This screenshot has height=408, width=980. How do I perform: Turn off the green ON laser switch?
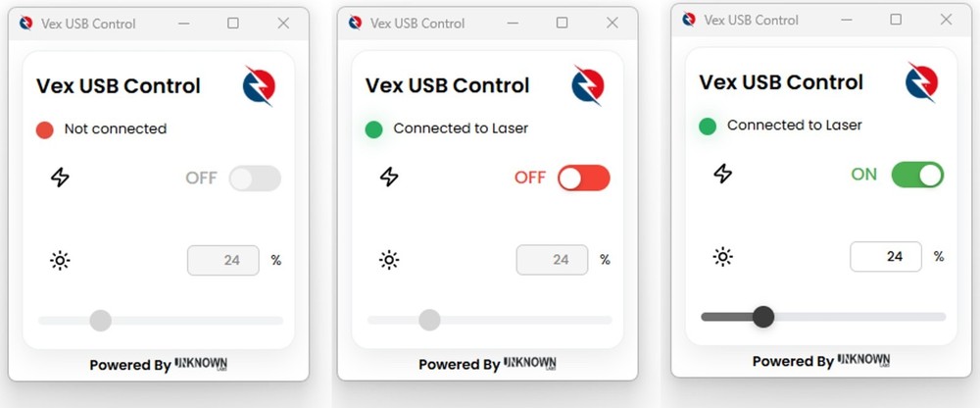coord(917,175)
